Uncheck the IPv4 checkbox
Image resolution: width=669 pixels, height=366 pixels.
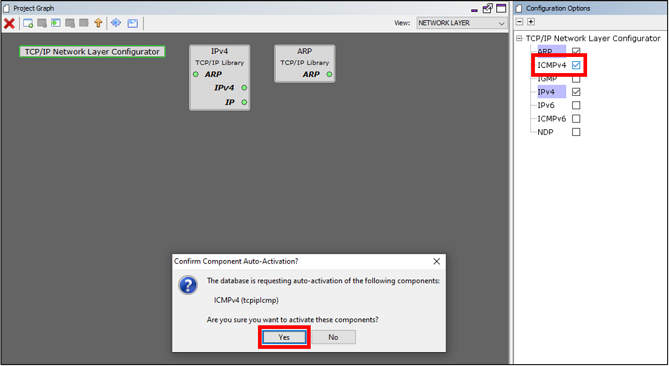pos(576,92)
